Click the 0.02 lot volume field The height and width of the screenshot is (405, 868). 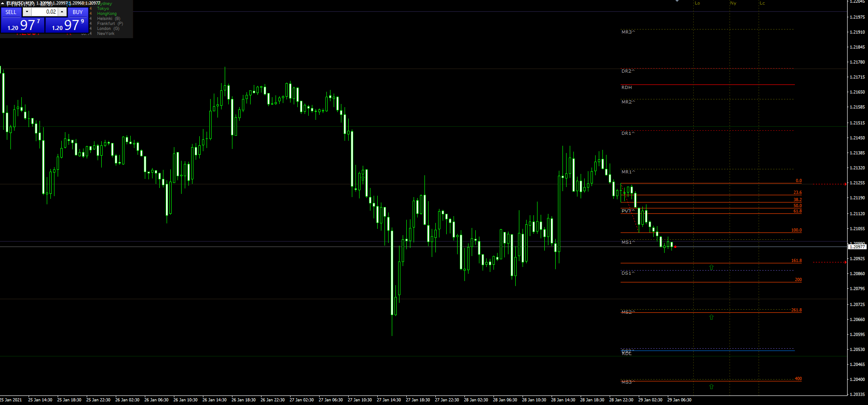(44, 12)
